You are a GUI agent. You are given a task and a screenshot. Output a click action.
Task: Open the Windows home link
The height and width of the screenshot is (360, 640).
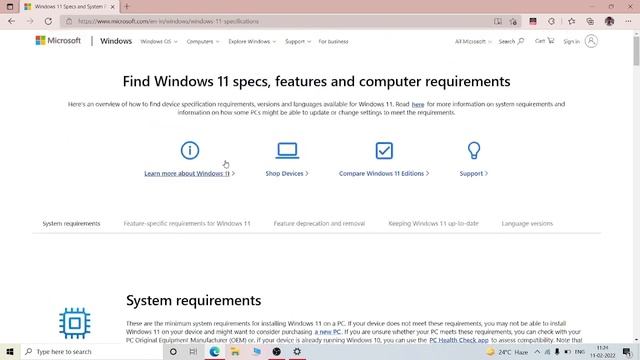pyautogui.click(x=116, y=41)
